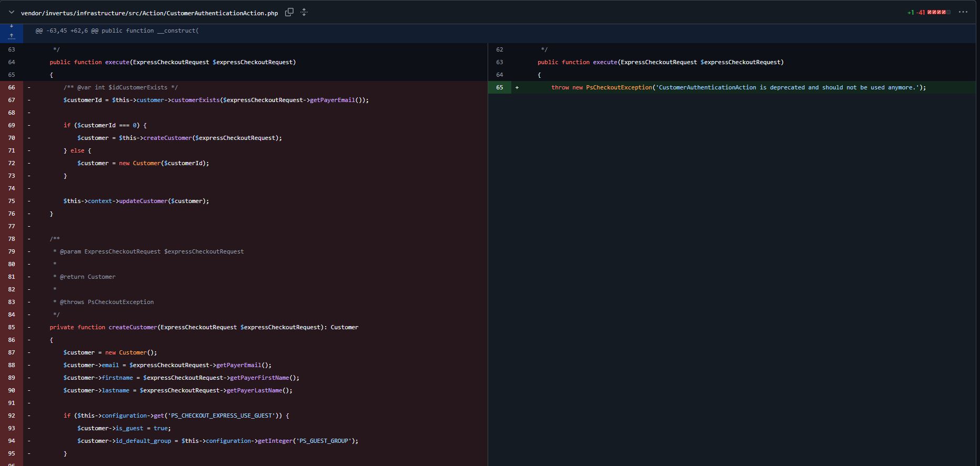Click '@param ExpressCheckoutRequest' docblock line
The width and height of the screenshot is (980, 466).
pyautogui.click(x=148, y=251)
